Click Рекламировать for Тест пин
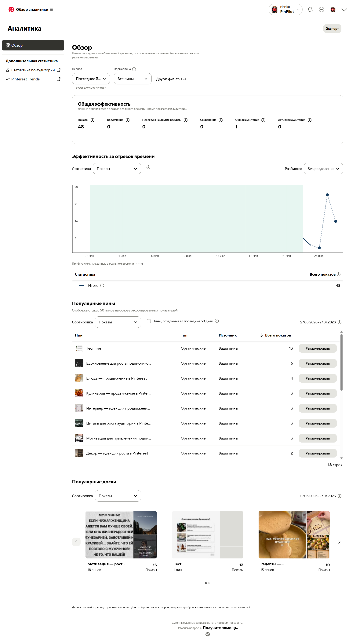The width and height of the screenshot is (349, 644). pos(318,348)
